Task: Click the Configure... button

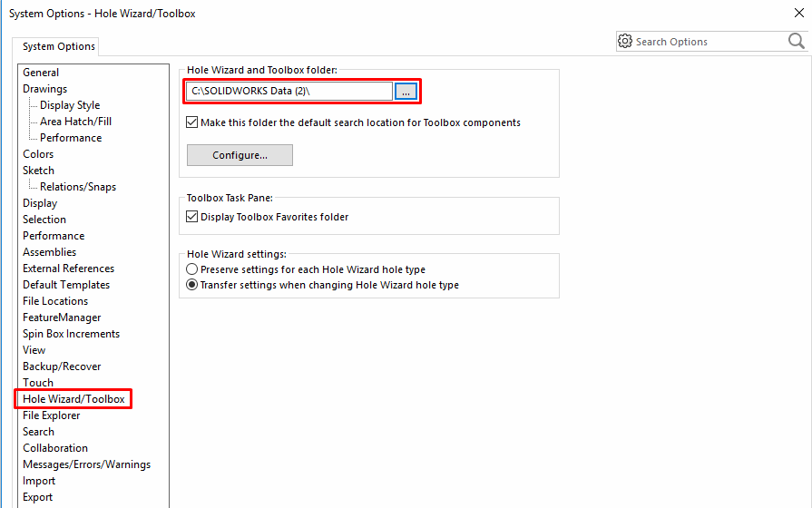Action: pyautogui.click(x=240, y=155)
